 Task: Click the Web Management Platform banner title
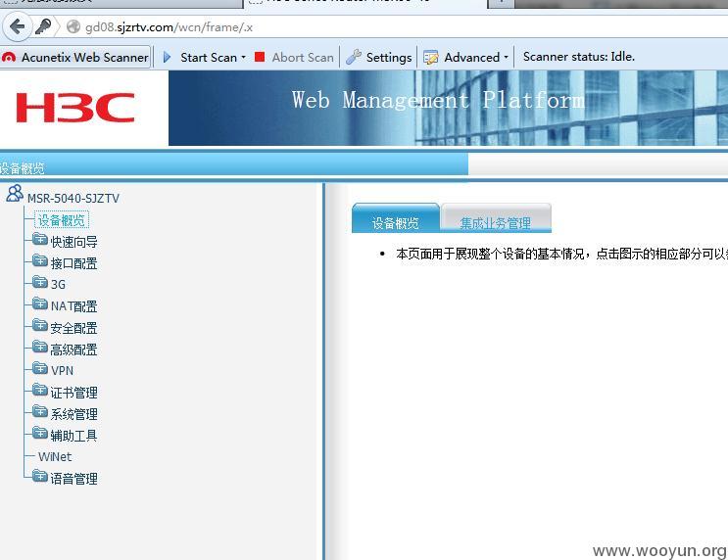coord(438,100)
